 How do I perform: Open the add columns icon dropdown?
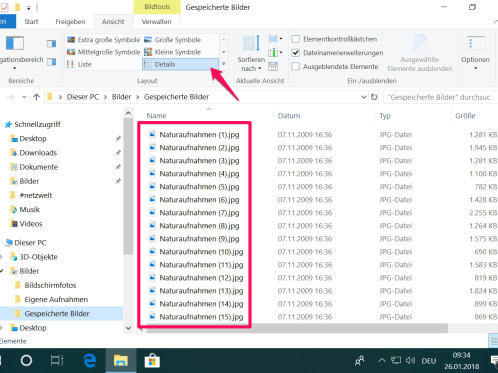[275, 53]
